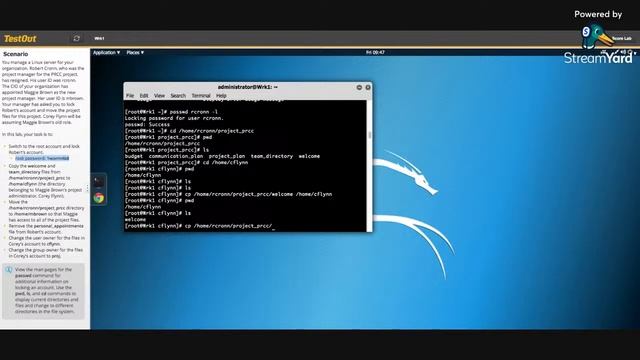Viewport: 640px width, 360px height.
Task: Click the 'welcome' ls output line
Action: pyautogui.click(x=135, y=220)
